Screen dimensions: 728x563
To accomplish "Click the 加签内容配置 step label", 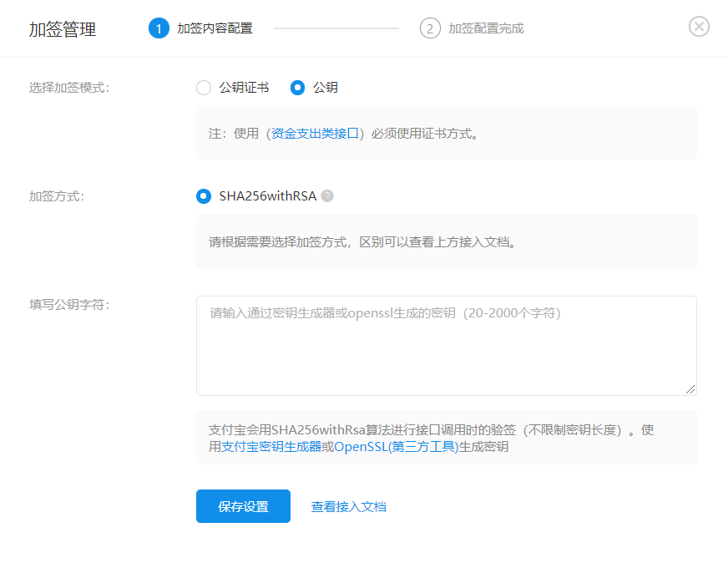I will (215, 28).
